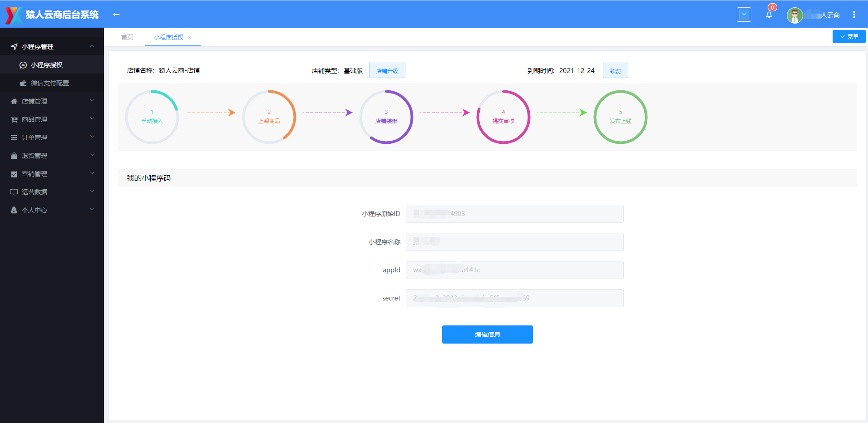Click the step 5 发布上线 progress circle
Viewport: 868px width, 423px height.
(x=621, y=117)
